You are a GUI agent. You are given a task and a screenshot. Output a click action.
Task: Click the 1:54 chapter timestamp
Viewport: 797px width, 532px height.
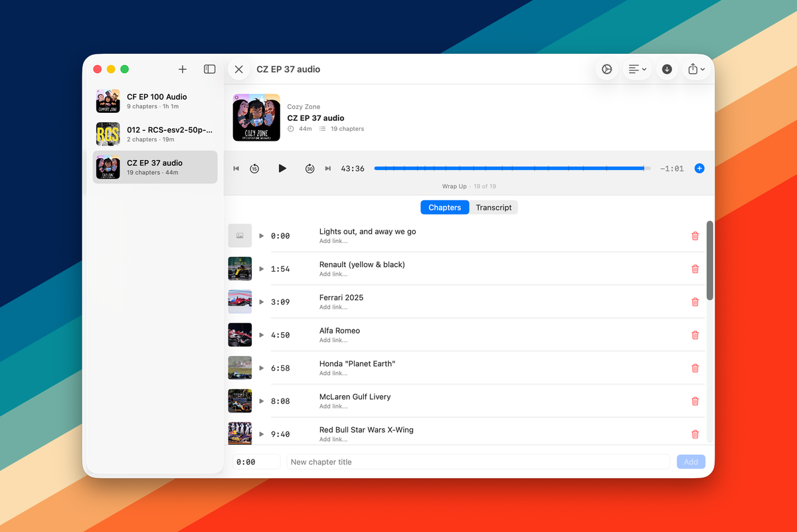click(280, 269)
